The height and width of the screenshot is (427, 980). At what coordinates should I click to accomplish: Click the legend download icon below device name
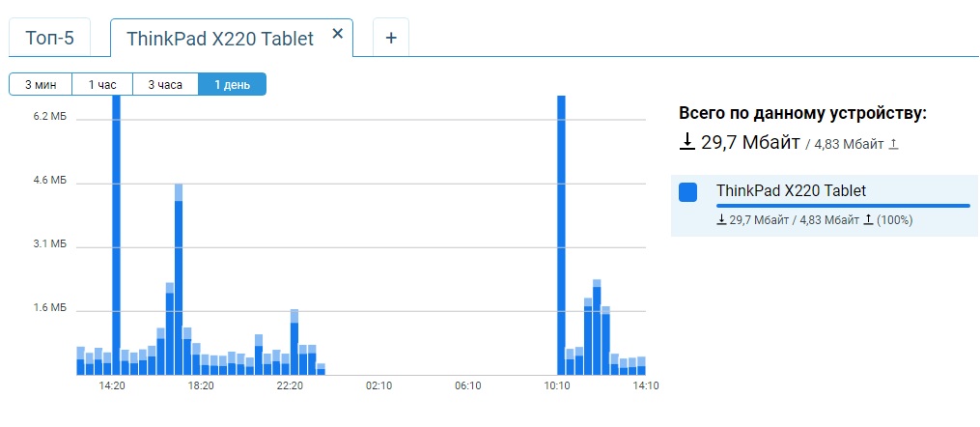[x=721, y=220]
